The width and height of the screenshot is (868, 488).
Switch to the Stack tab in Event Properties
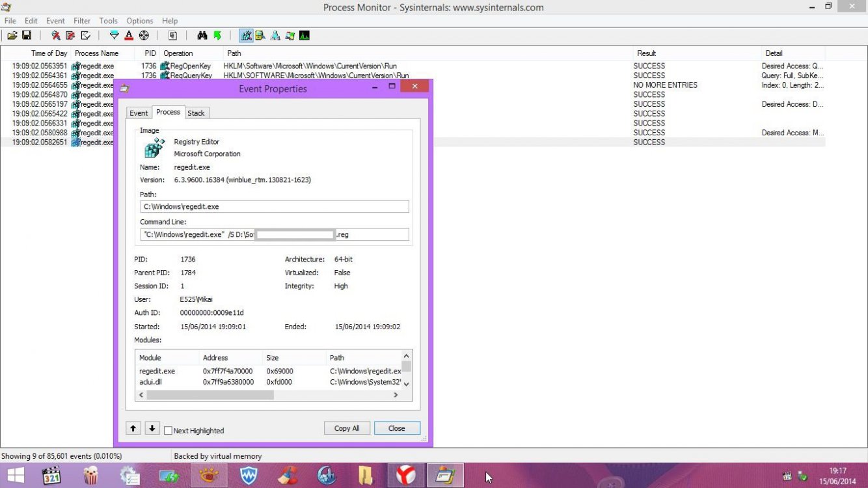(x=196, y=113)
